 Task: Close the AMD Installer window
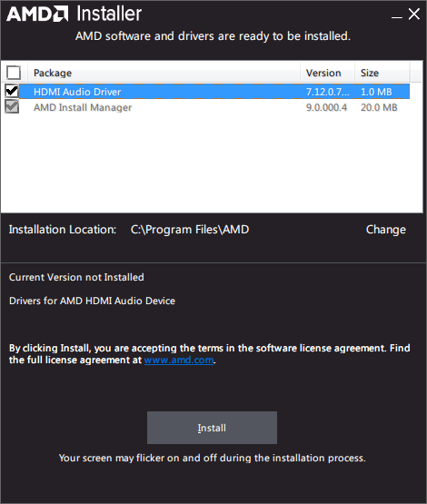414,15
